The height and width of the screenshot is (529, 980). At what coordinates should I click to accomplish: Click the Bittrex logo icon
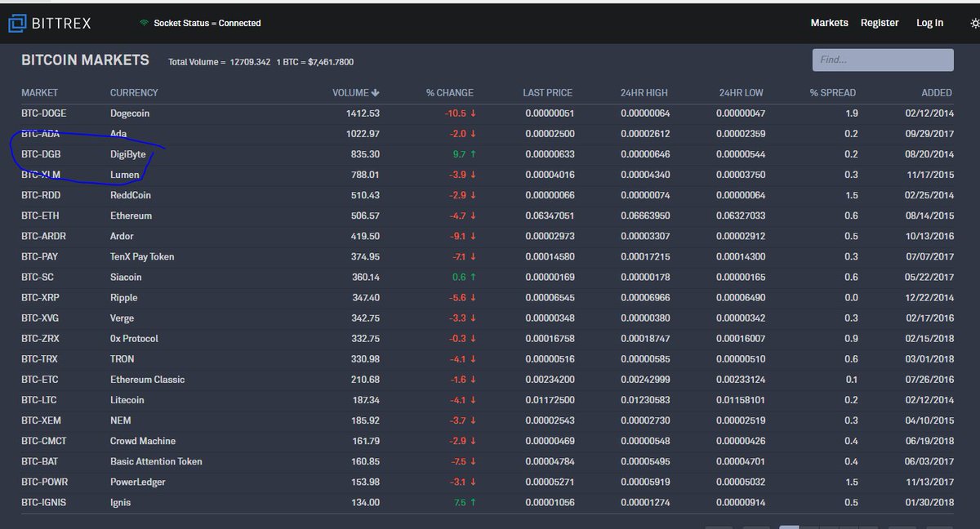point(17,23)
